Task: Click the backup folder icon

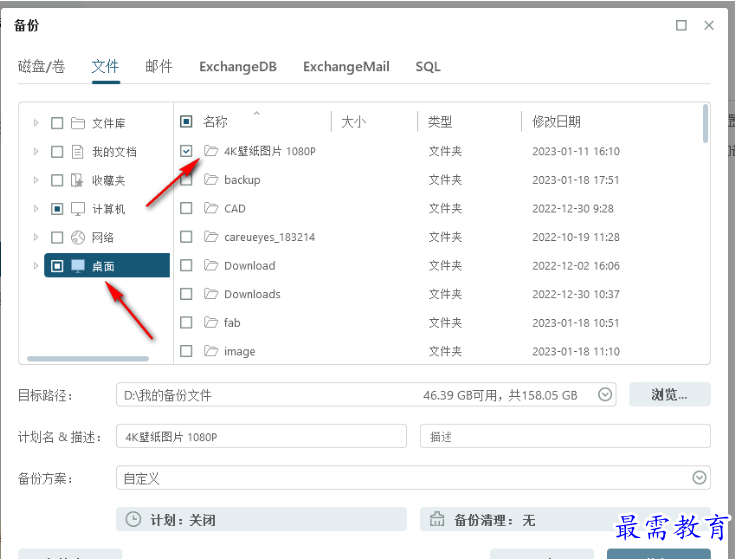Action: [x=211, y=180]
